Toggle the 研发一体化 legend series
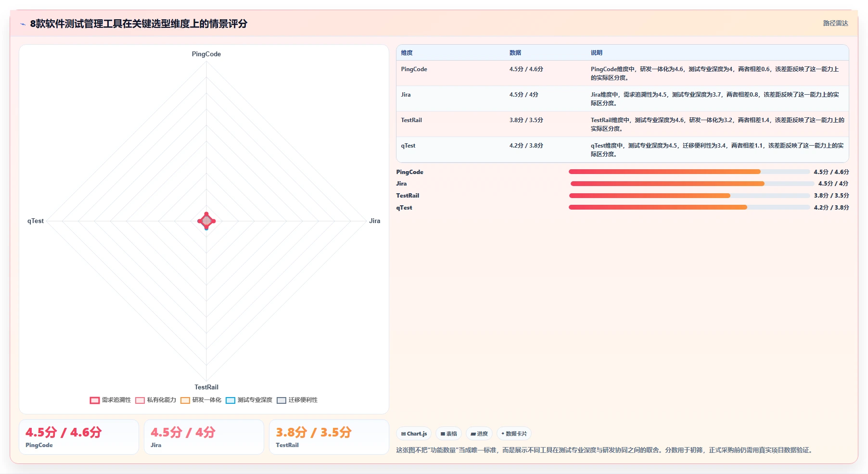The height and width of the screenshot is (474, 868). (201, 400)
